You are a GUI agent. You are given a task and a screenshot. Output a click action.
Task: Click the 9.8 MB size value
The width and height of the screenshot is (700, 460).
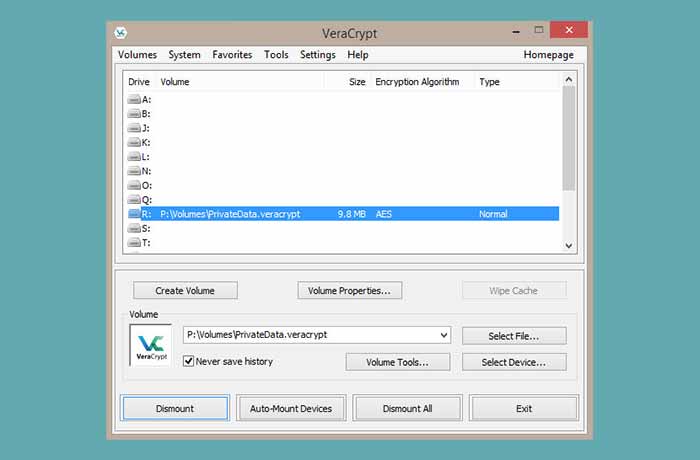pos(351,214)
